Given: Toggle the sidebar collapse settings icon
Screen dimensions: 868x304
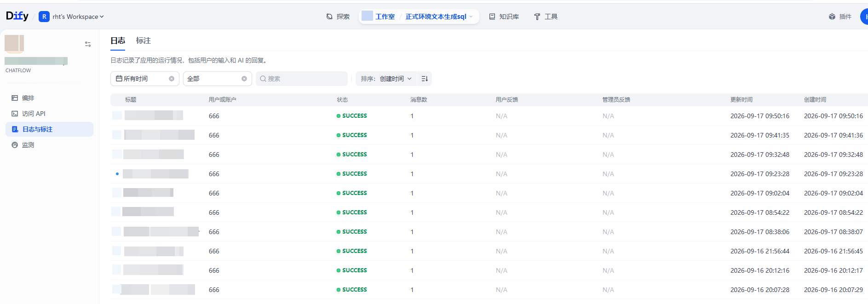Looking at the screenshot, I should [88, 44].
